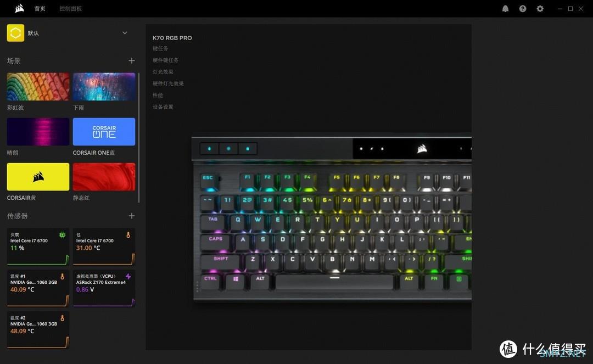Click the 传感器 section heading
The image size is (593, 364).
pyautogui.click(x=17, y=216)
